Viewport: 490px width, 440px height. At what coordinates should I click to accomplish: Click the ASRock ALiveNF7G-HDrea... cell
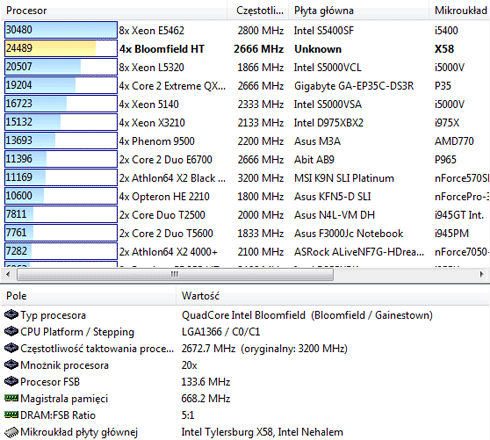click(359, 252)
